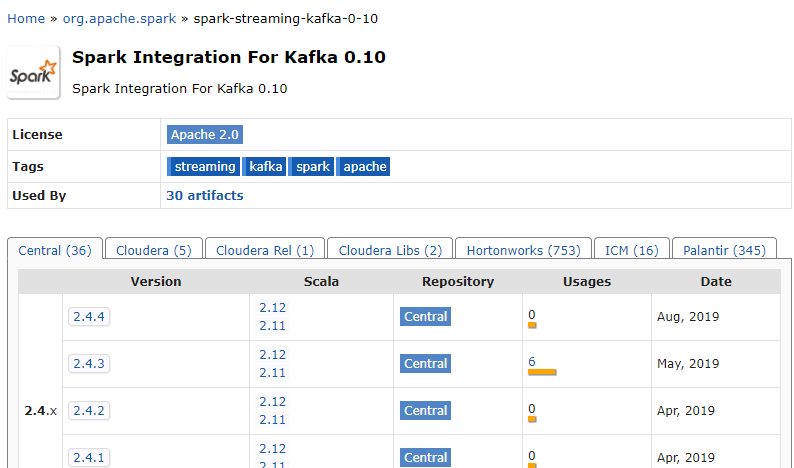Switch to the Cloudera Libs (2) tab
Image resolution: width=794 pixels, height=468 pixels.
pos(390,250)
